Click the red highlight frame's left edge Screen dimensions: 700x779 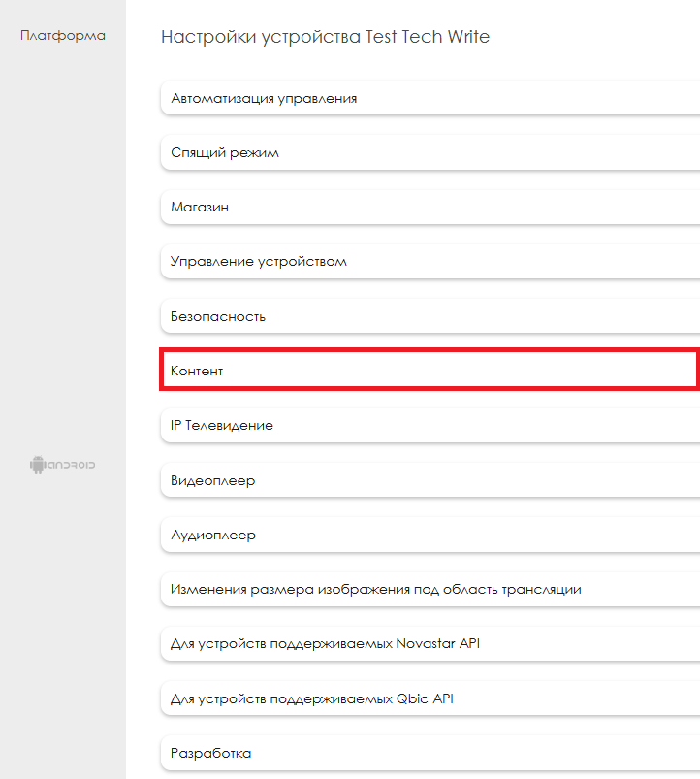click(x=161, y=372)
